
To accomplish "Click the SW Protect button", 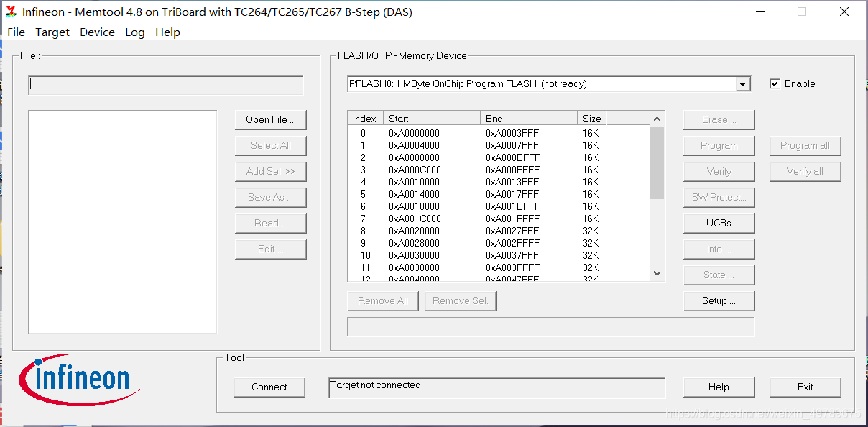I will [719, 198].
